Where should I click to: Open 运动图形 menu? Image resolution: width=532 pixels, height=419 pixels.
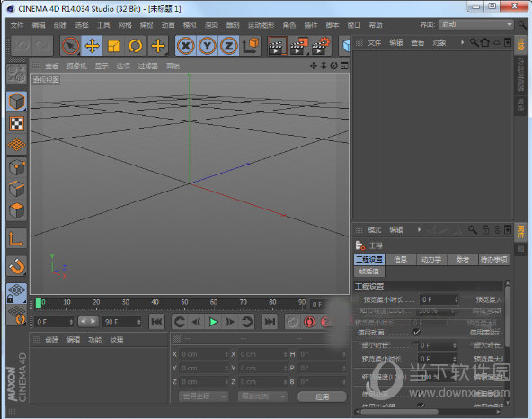coord(261,25)
